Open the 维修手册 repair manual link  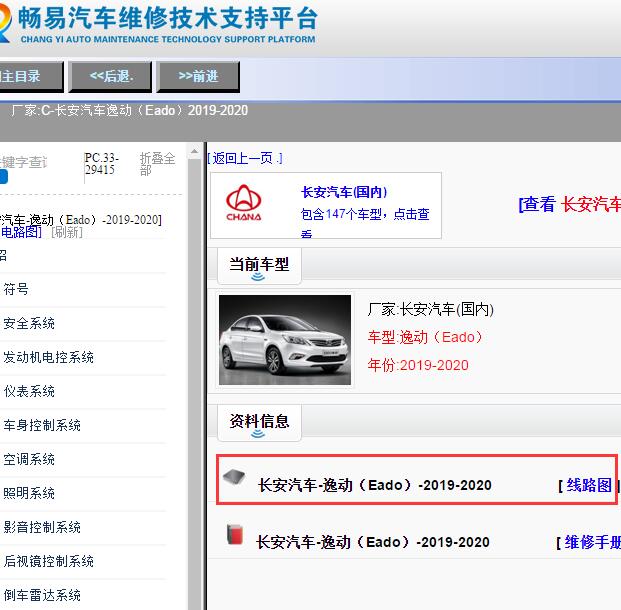point(592,542)
